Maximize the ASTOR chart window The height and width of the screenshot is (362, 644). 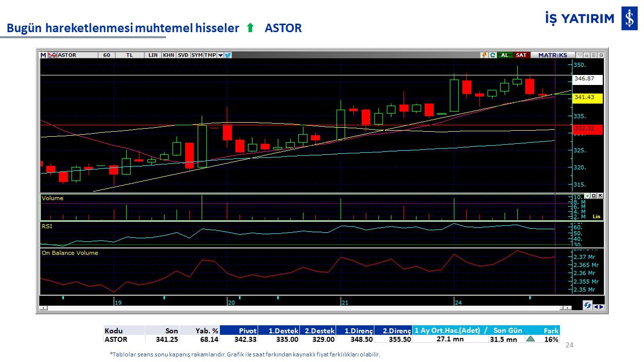(x=594, y=55)
